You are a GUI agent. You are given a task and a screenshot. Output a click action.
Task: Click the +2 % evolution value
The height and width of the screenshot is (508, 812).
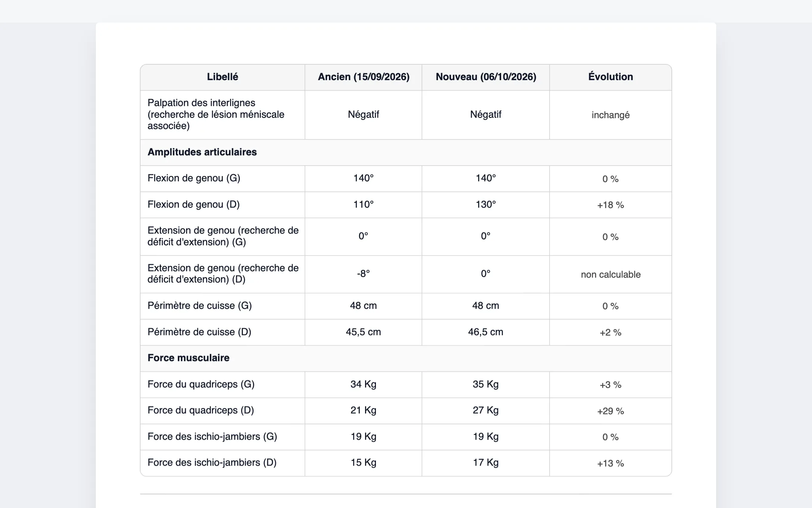coord(611,333)
